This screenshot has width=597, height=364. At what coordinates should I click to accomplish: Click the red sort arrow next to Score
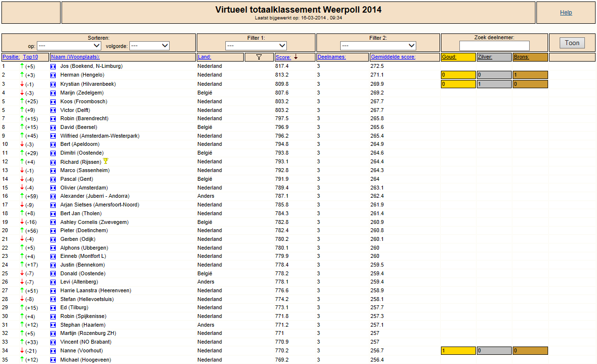[x=296, y=57]
